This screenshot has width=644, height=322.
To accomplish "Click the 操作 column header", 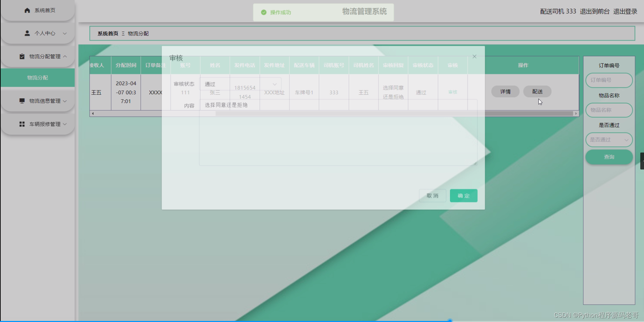I will (523, 65).
